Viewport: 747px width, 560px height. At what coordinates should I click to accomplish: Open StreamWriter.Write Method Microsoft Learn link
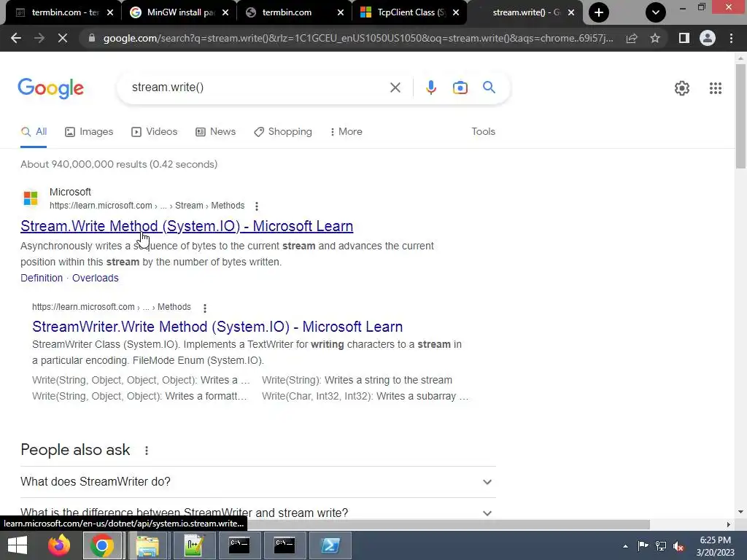tap(217, 327)
